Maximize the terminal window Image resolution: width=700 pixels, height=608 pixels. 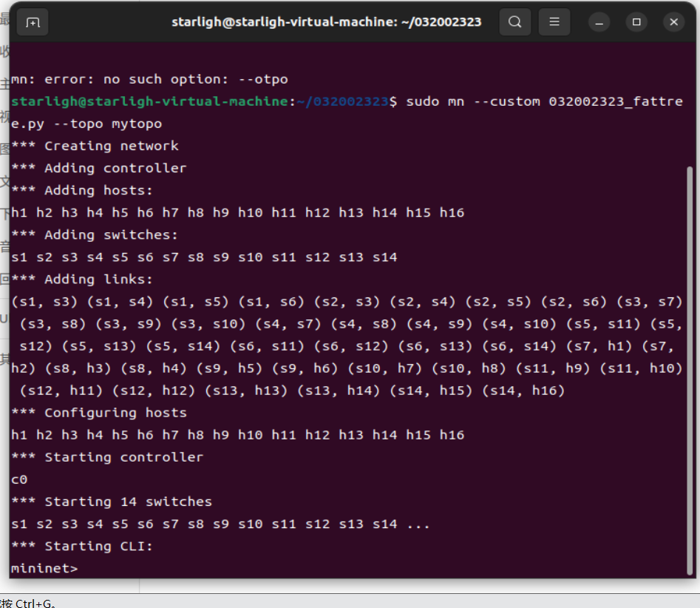click(x=636, y=22)
